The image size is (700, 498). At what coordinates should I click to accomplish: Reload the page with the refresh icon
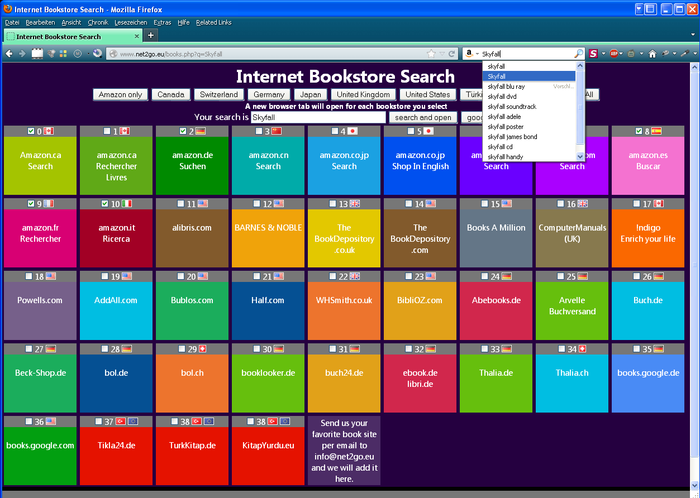click(x=452, y=54)
